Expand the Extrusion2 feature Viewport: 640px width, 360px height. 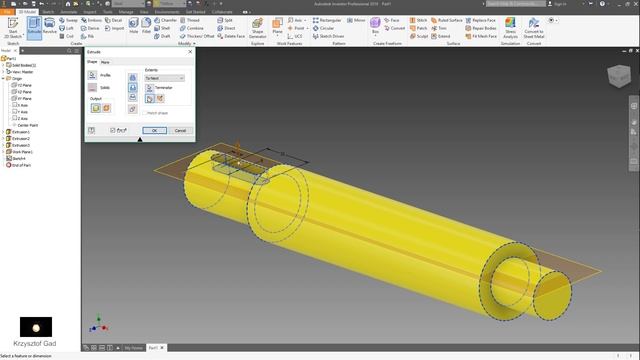point(3,138)
